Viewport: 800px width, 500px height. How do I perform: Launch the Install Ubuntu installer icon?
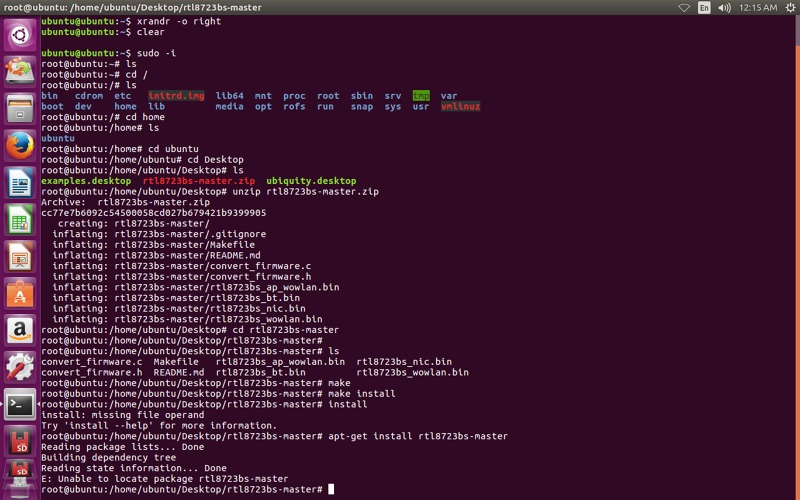click(20, 72)
